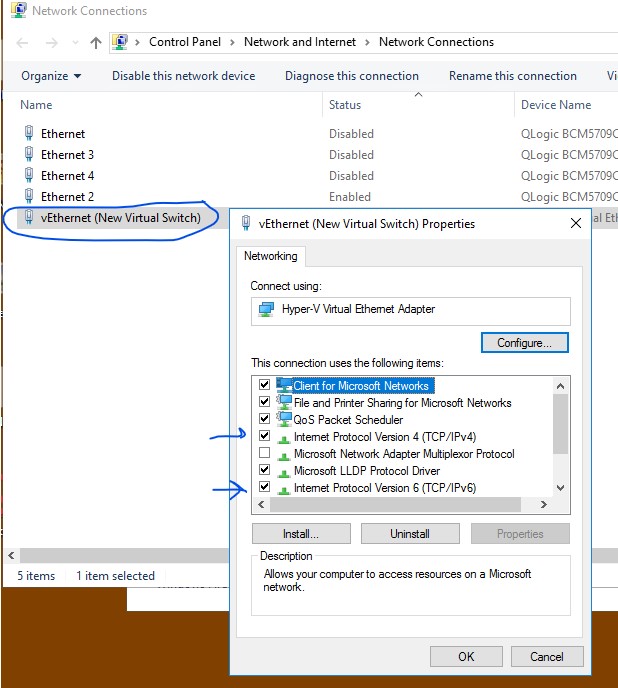Screen dimensions: 618x688
Task: Switch to the Networking tab
Action: [271, 256]
